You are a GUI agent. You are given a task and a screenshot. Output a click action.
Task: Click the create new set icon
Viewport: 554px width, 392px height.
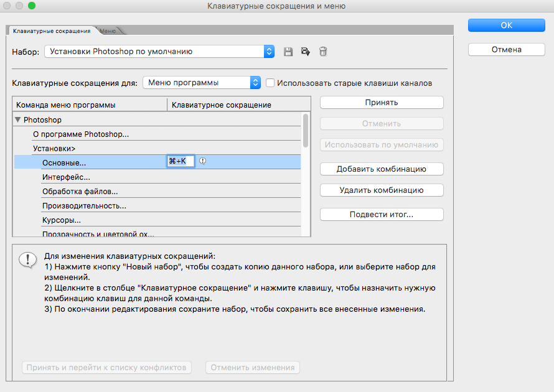click(x=306, y=52)
